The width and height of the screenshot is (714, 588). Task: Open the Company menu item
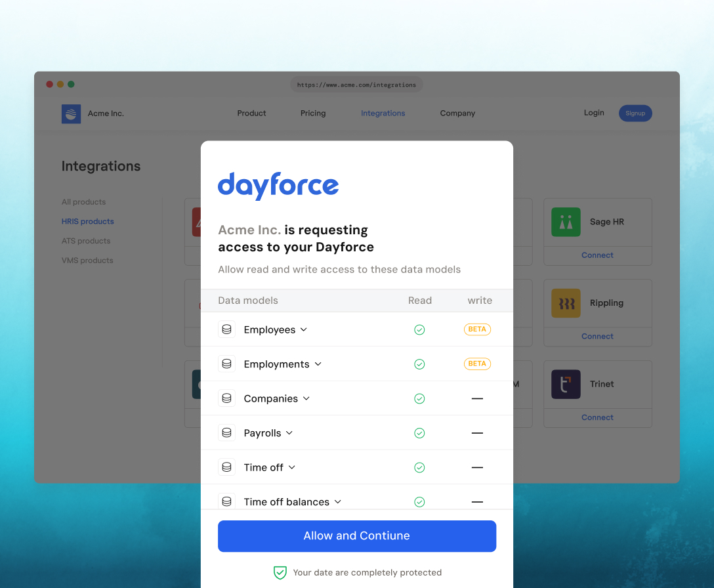click(457, 113)
